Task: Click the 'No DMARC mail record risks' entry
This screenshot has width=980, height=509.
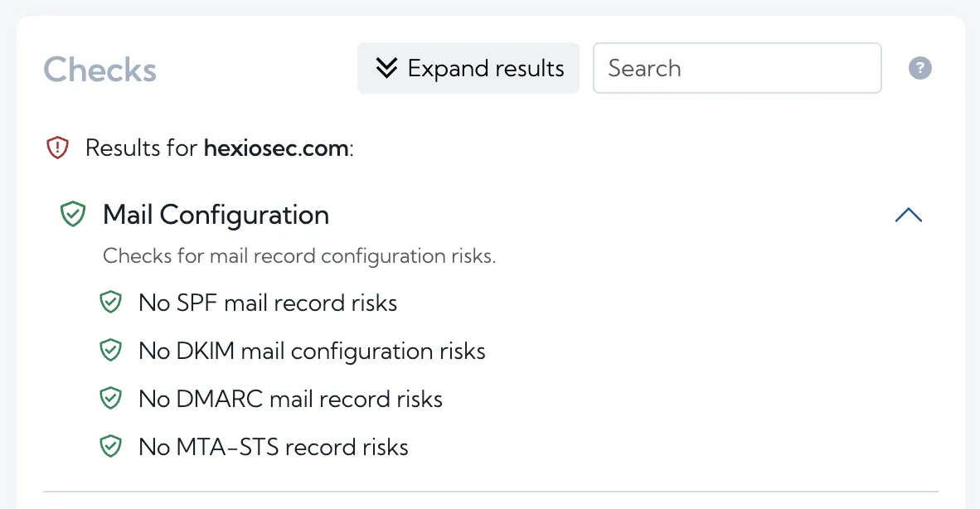Action: coord(291,398)
